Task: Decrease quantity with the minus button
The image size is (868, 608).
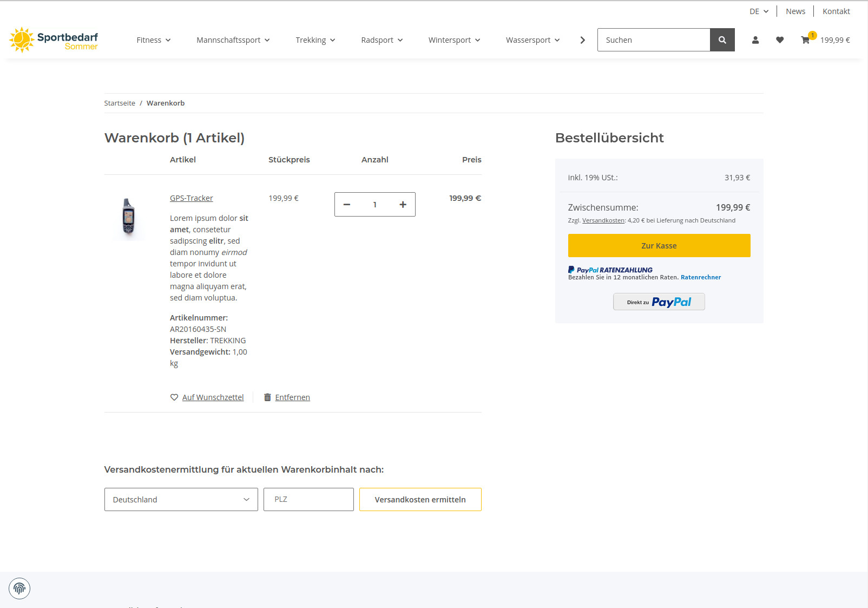Action: pyautogui.click(x=347, y=205)
